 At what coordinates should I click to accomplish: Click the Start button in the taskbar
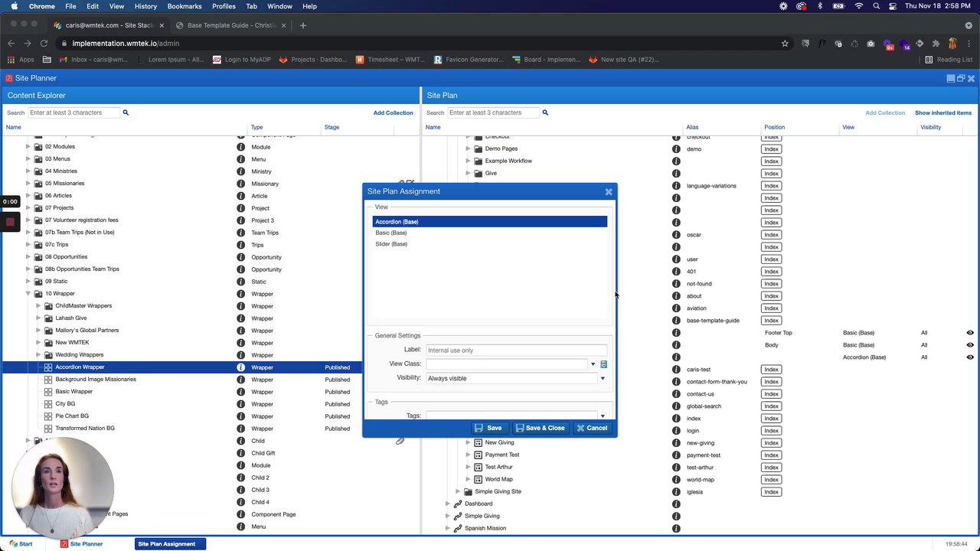[20, 544]
